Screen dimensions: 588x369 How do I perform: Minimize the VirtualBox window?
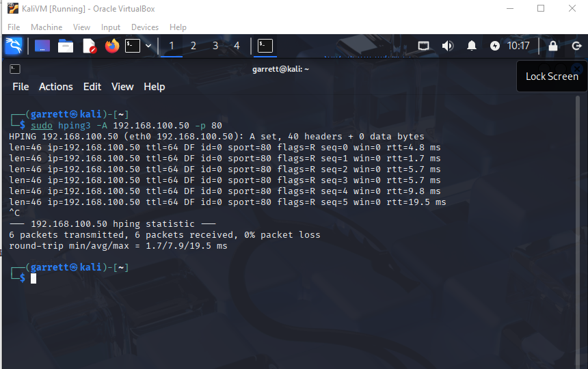tap(510, 8)
